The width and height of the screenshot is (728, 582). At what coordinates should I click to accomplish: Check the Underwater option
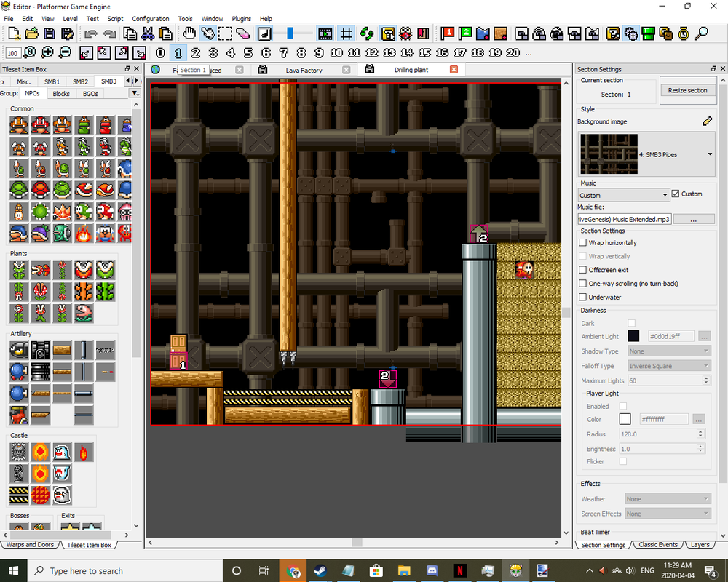[x=582, y=297]
